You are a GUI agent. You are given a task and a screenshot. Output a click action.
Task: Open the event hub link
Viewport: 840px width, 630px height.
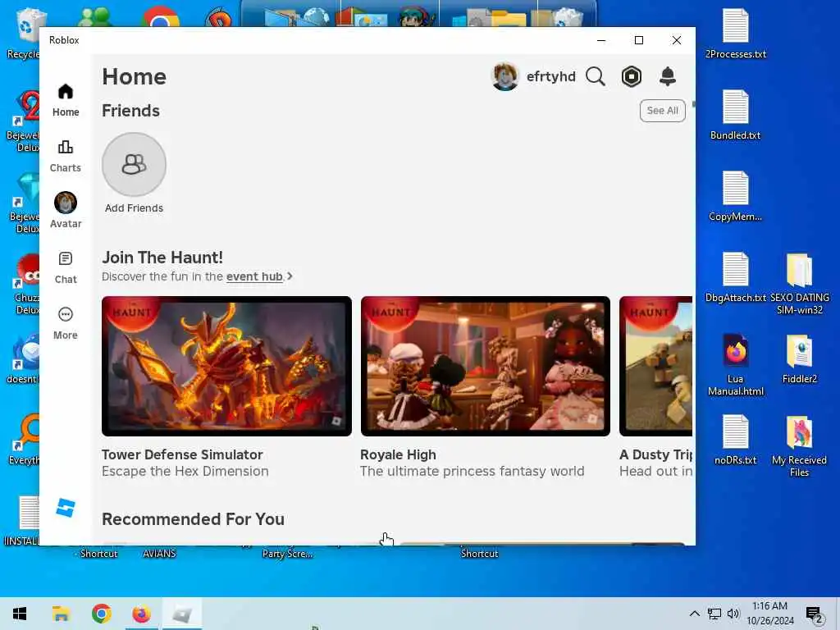tap(254, 276)
